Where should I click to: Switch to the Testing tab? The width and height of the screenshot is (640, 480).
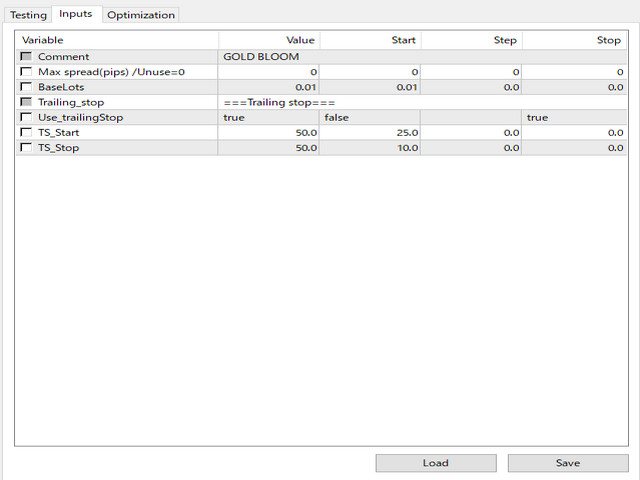[x=28, y=15]
